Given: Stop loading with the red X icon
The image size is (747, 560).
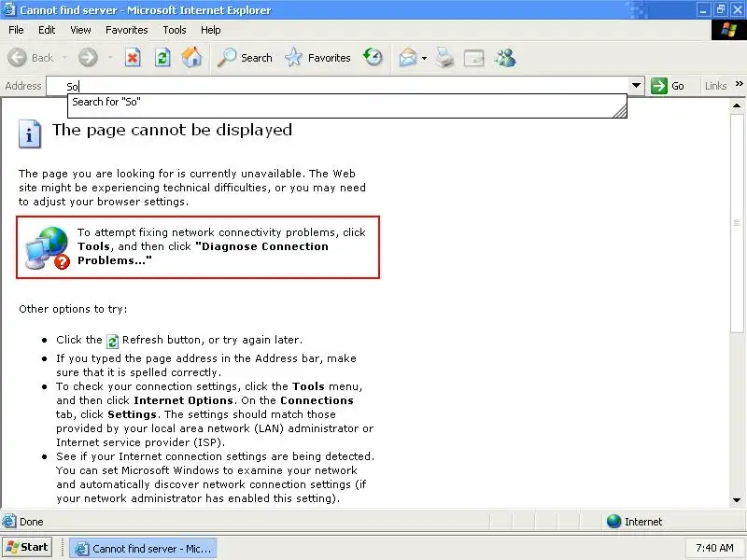Looking at the screenshot, I should pos(133,58).
